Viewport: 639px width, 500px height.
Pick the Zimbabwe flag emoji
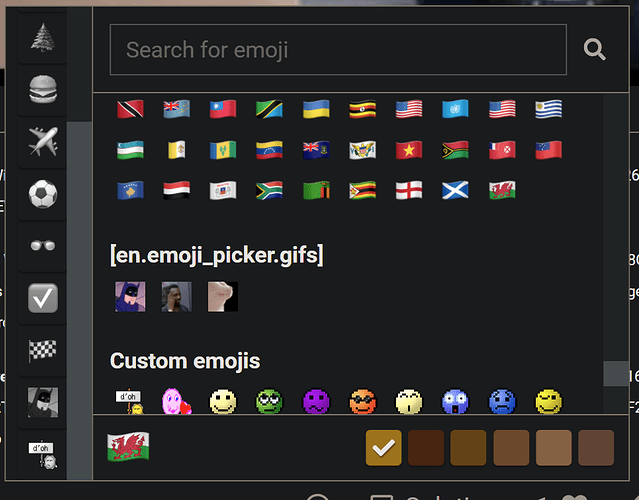(x=363, y=190)
